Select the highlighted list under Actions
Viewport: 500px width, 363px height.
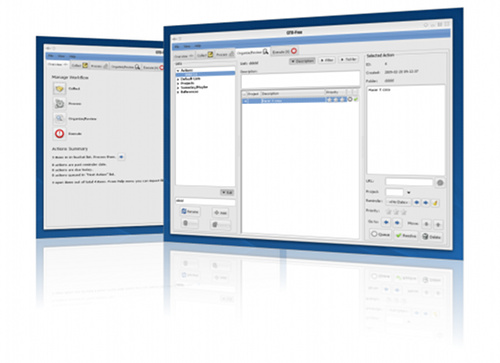(x=205, y=74)
